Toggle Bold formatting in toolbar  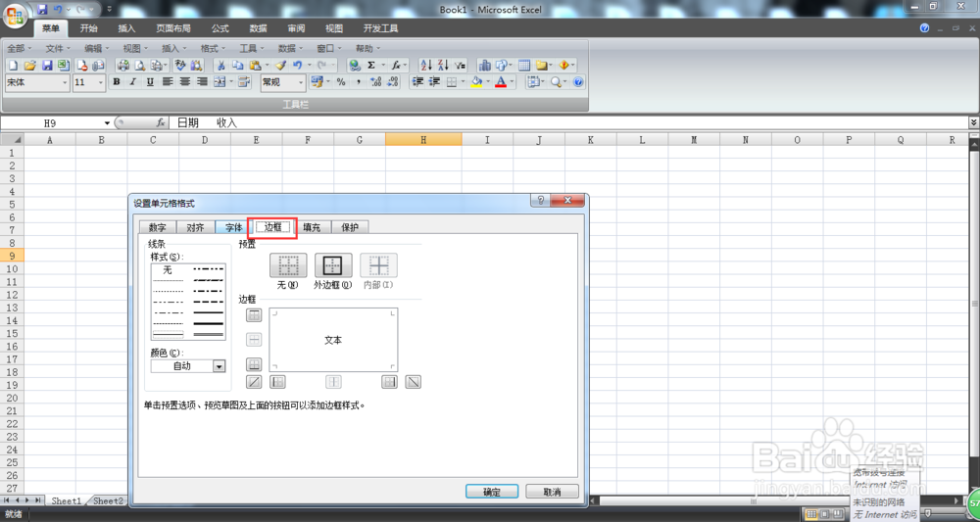(x=117, y=82)
